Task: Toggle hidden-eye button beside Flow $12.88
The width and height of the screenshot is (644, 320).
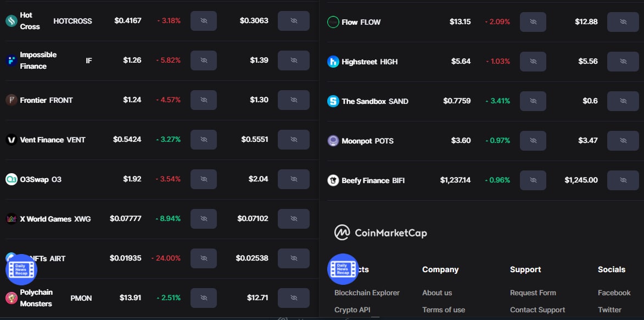Action: pyautogui.click(x=623, y=22)
